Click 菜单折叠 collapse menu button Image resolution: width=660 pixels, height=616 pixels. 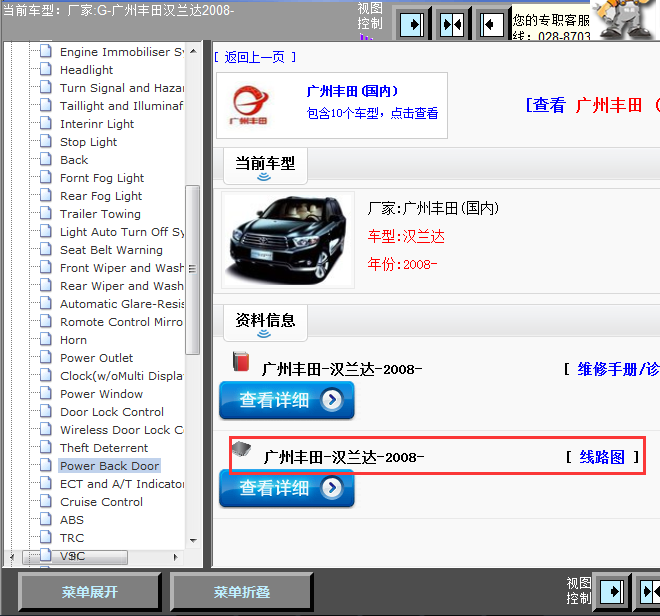click(242, 592)
